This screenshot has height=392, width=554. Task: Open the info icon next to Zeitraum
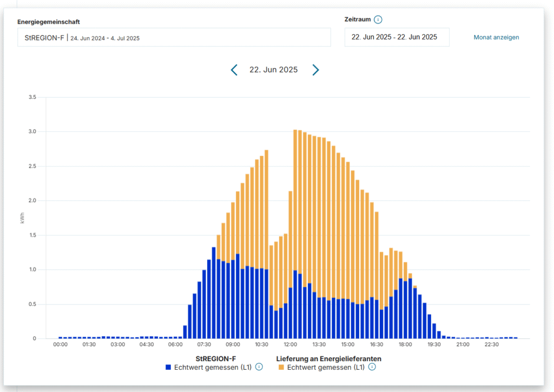[378, 19]
